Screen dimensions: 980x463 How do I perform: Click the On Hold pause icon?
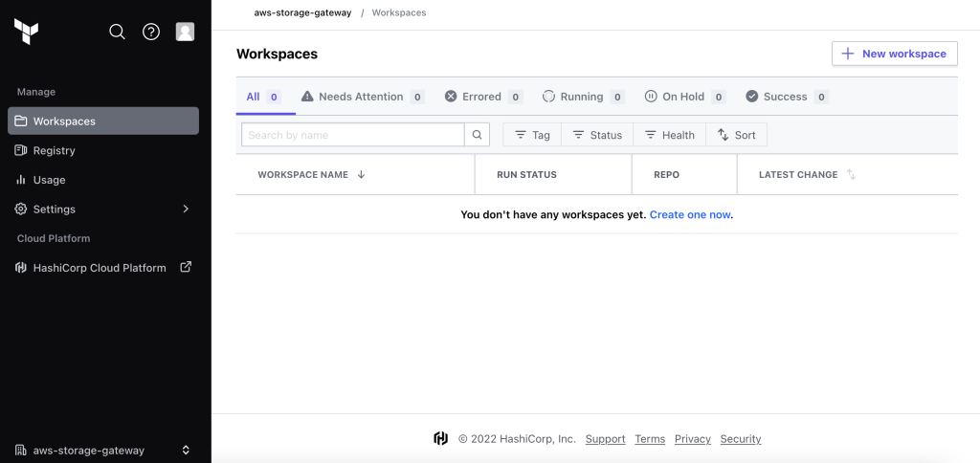pos(651,97)
